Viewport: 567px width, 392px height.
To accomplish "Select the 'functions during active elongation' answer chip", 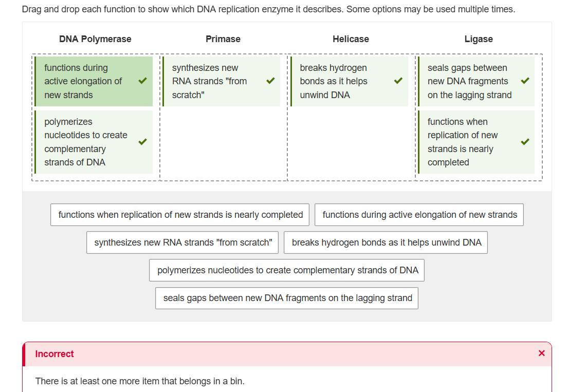I will (x=419, y=215).
